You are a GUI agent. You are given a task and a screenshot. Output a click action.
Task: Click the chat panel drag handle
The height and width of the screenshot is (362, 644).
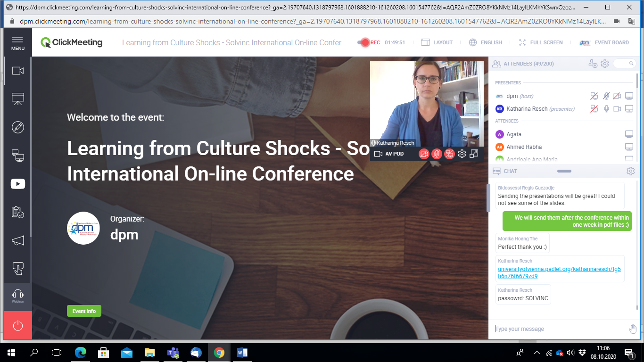pos(564,171)
